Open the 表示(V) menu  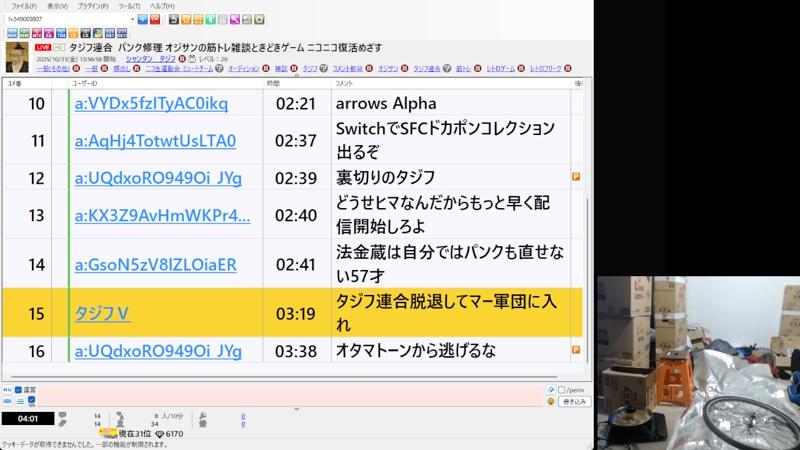(57, 6)
